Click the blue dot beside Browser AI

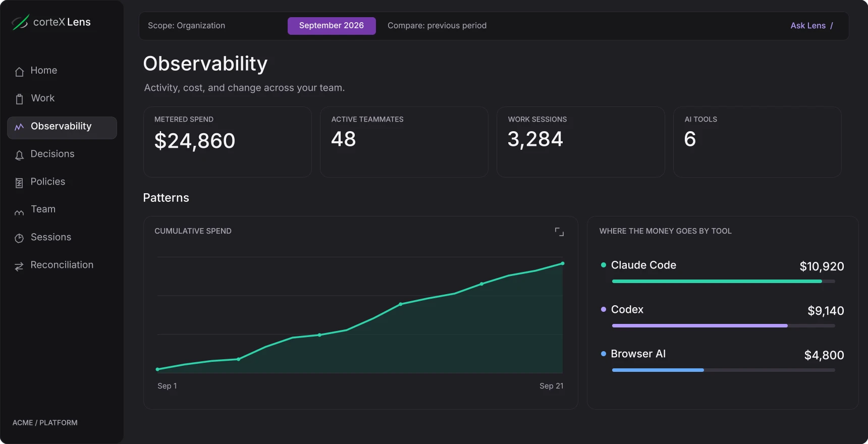[x=604, y=354]
